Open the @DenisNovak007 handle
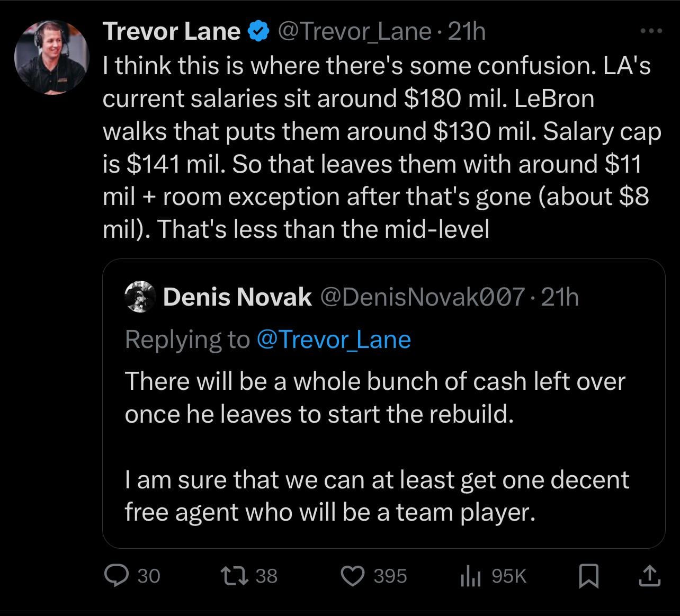Image resolution: width=680 pixels, height=616 pixels. point(423,297)
